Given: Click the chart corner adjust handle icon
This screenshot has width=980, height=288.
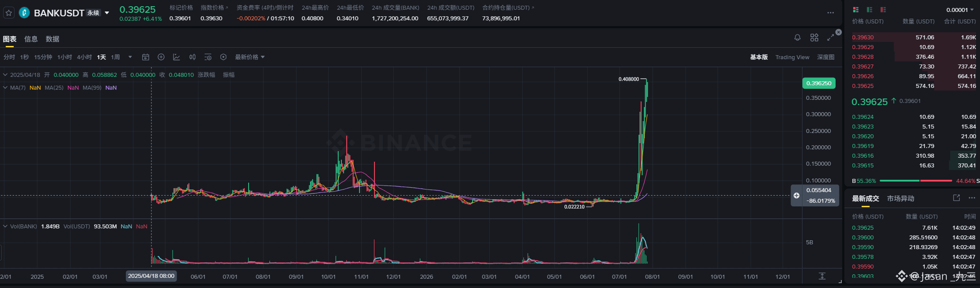Looking at the screenshot, I should [x=840, y=281].
